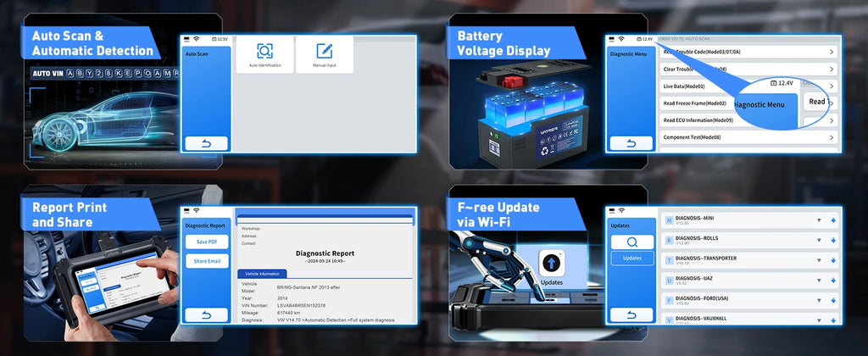Expand version dropdown for DIAGNOSIS--UAZ
This screenshot has height=356, width=868.
point(819,281)
